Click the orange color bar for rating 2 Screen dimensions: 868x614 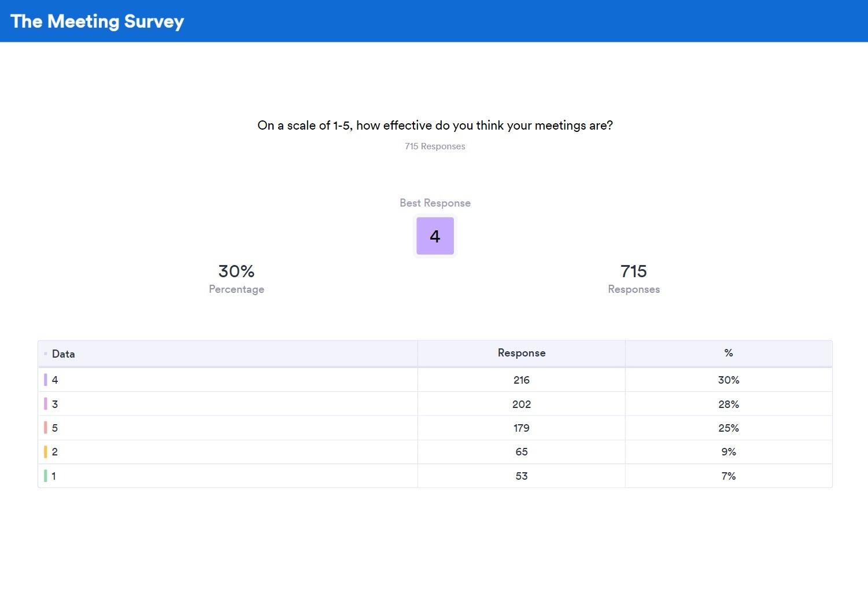pyautogui.click(x=46, y=452)
